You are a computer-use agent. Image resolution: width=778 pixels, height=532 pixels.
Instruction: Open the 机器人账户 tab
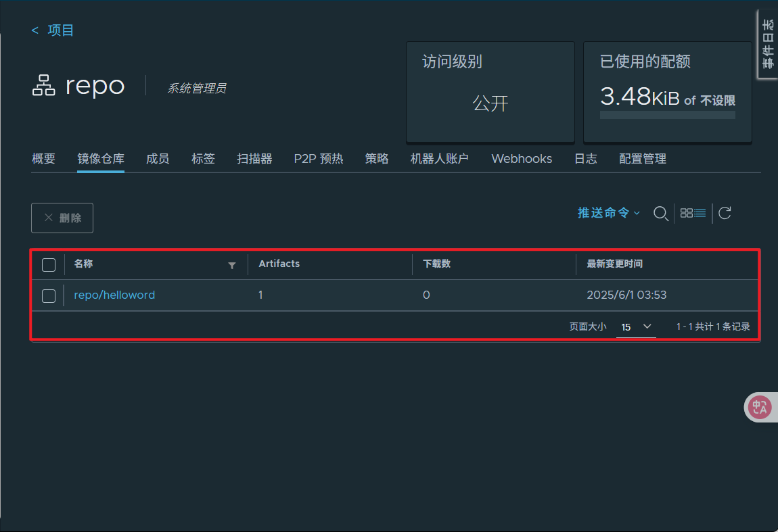point(440,159)
